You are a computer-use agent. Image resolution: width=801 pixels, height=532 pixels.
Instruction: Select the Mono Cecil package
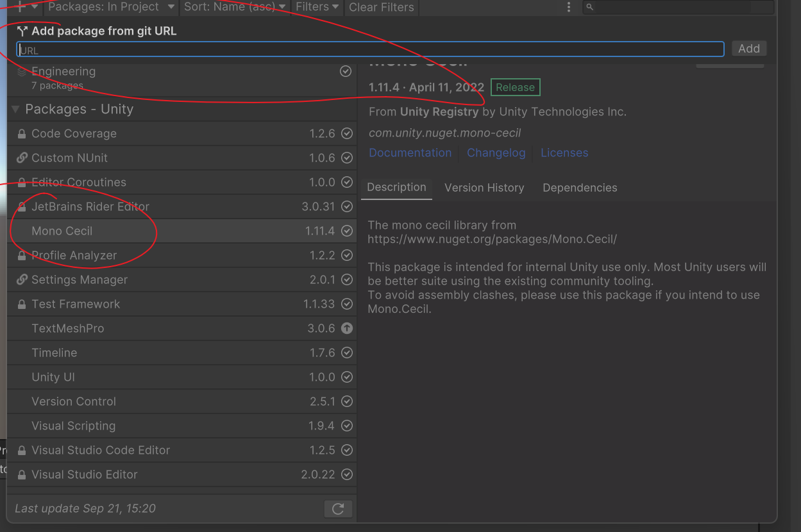click(x=182, y=231)
